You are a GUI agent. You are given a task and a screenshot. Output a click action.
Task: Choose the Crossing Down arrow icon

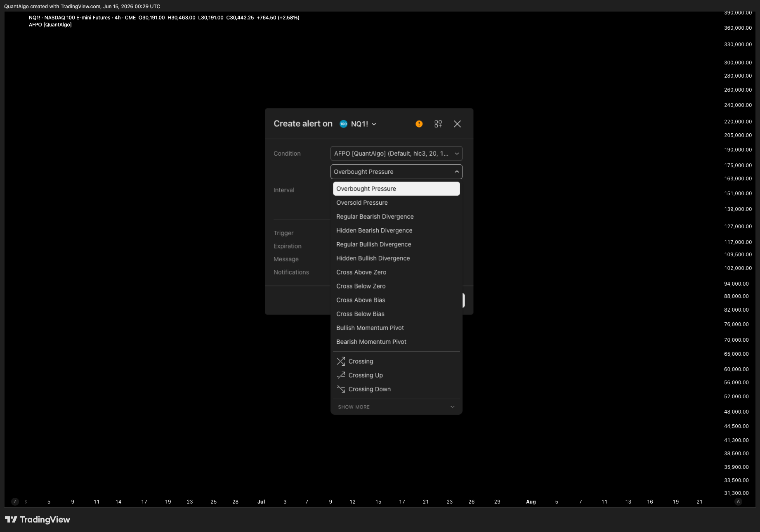[x=341, y=389]
